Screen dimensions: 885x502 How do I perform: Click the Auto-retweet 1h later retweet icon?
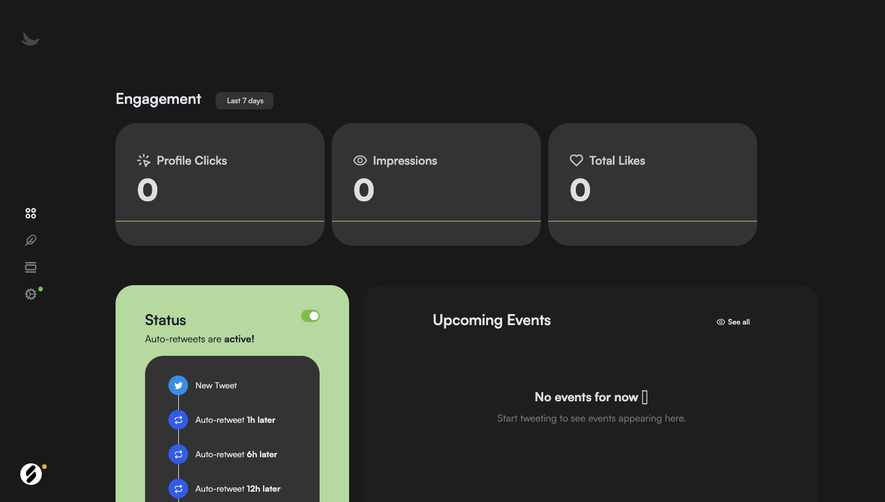click(x=178, y=420)
